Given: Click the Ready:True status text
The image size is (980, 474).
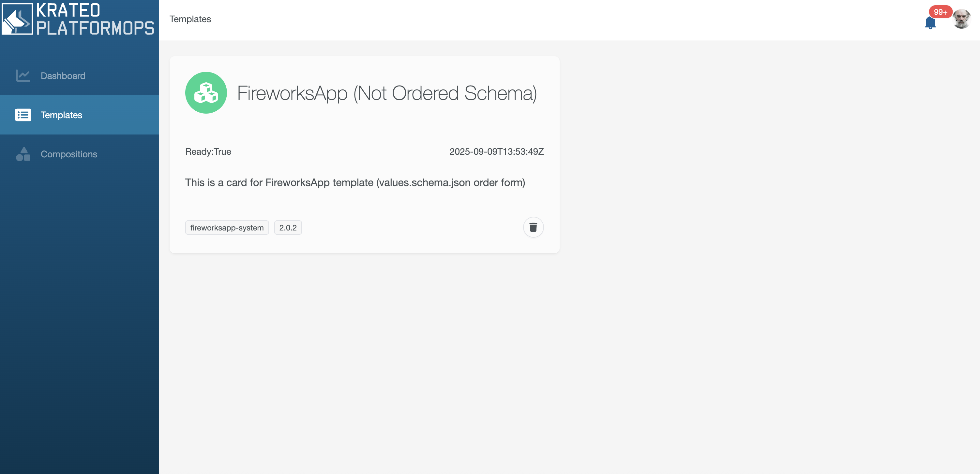Looking at the screenshot, I should [208, 151].
